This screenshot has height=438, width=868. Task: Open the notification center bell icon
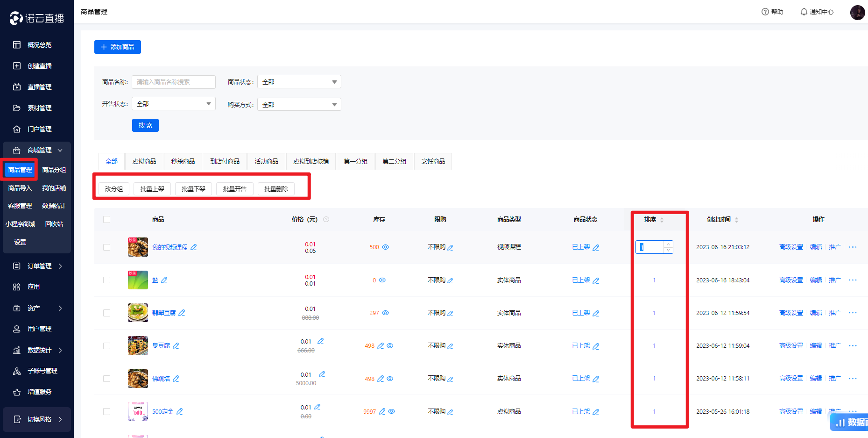pos(804,12)
